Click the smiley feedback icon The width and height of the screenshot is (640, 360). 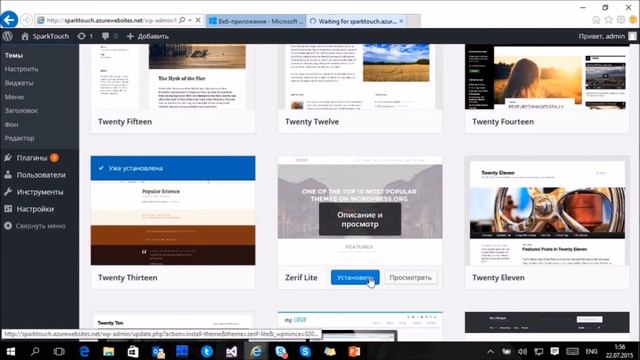(x=633, y=20)
